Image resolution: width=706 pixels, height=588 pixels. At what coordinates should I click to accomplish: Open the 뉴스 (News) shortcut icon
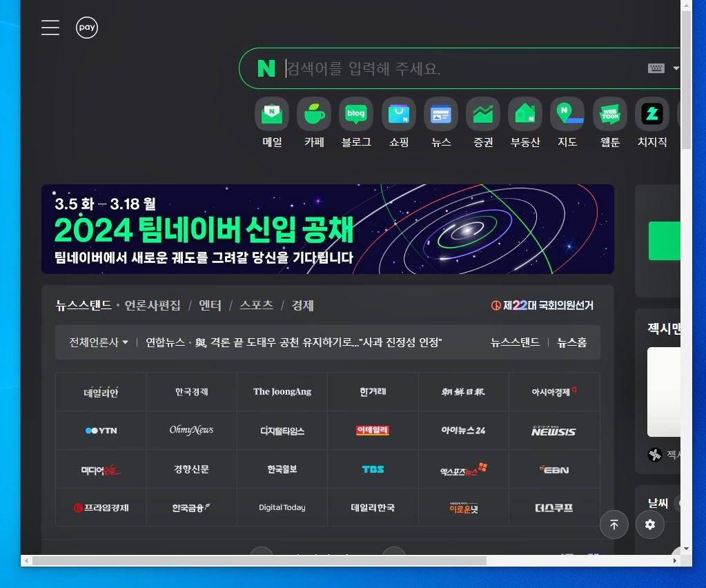click(x=441, y=114)
